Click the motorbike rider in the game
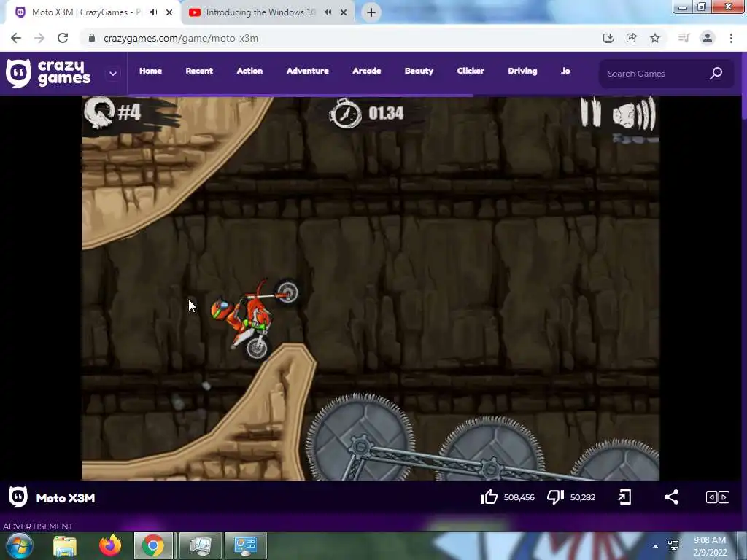Screen dimensions: 747x560 [255, 319]
